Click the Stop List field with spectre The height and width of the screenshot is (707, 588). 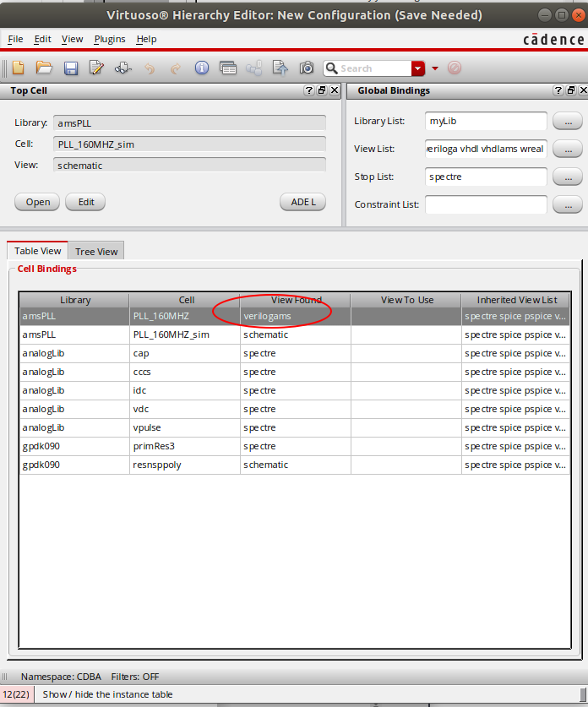[486, 177]
